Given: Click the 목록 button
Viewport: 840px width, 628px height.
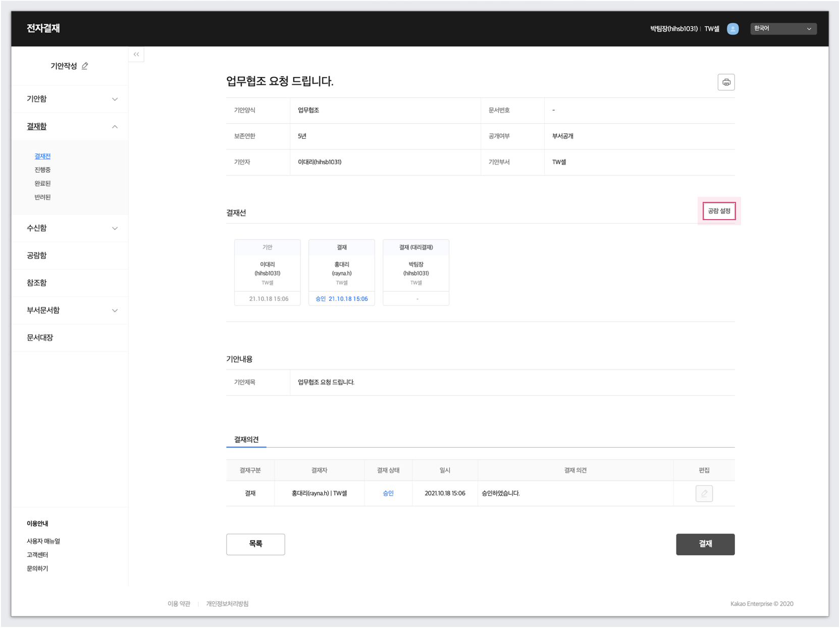Looking at the screenshot, I should coord(255,544).
